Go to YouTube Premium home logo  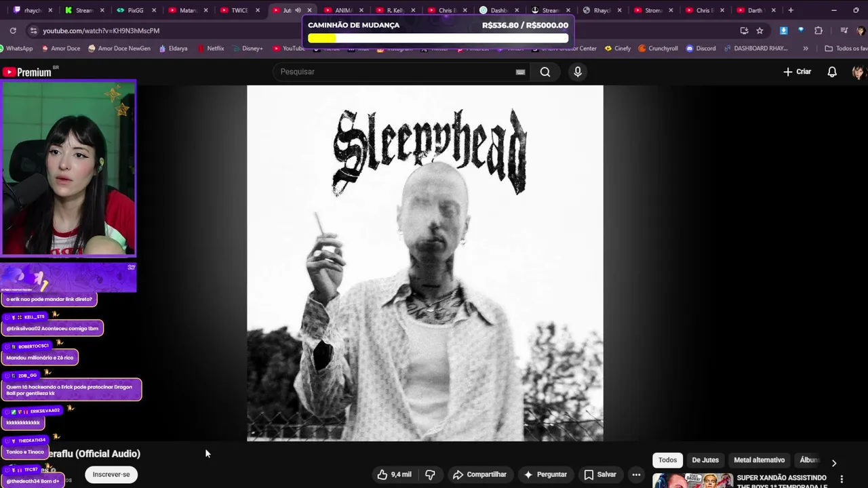(27, 72)
